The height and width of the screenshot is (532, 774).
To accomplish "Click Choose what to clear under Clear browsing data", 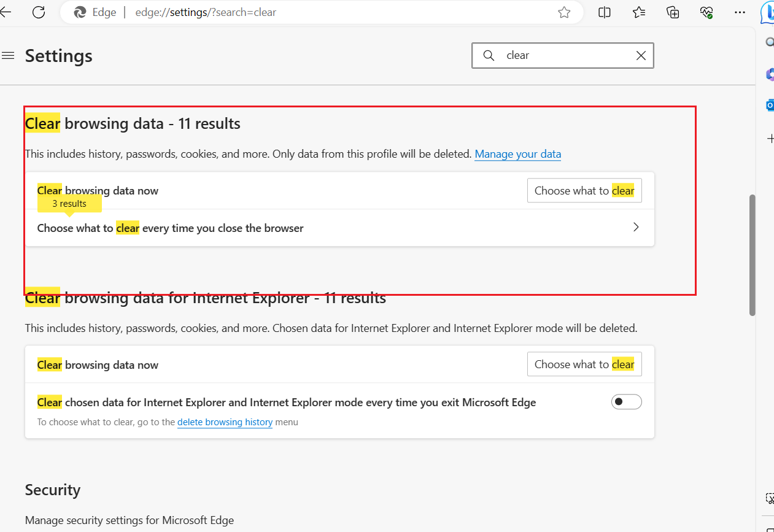I will [x=584, y=191].
